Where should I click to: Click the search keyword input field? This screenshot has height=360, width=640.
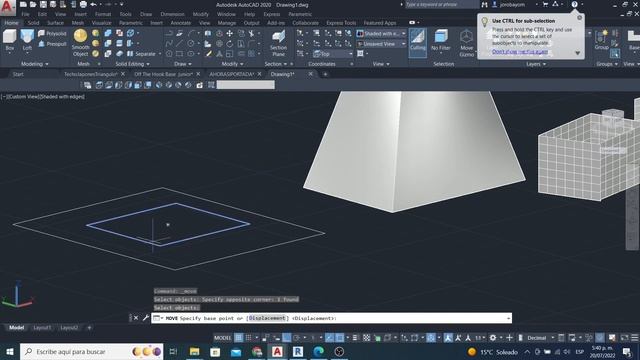coord(442,4)
